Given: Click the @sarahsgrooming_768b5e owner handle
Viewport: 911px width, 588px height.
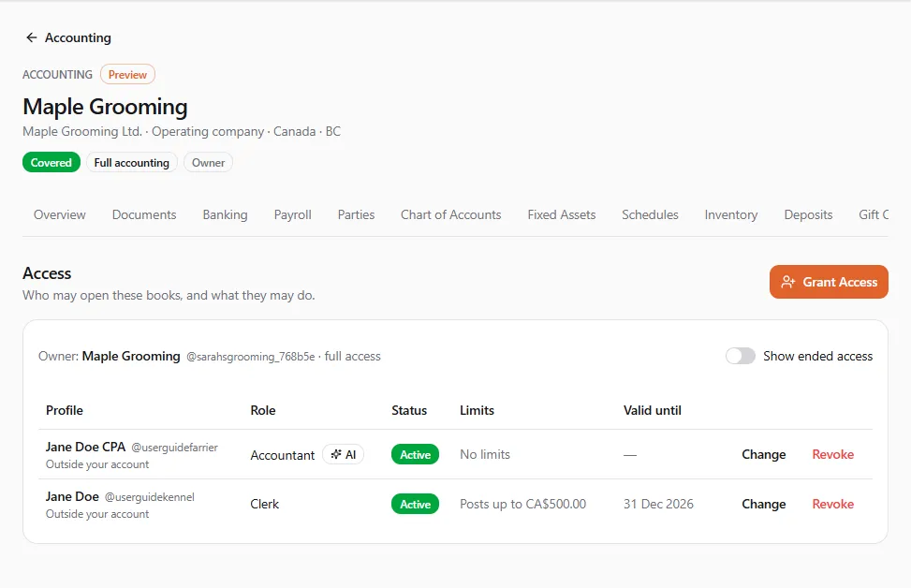Looking at the screenshot, I should (250, 356).
